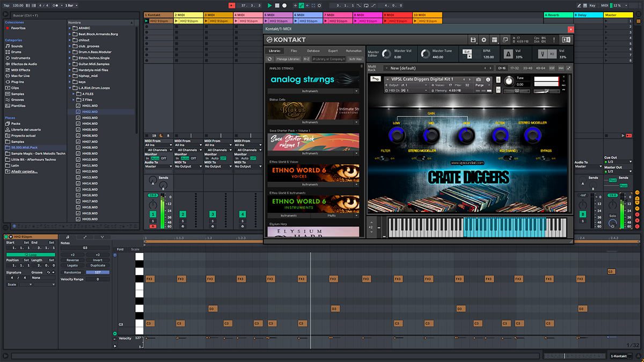
Task: Toggle track 1 activator button
Action: point(153,215)
